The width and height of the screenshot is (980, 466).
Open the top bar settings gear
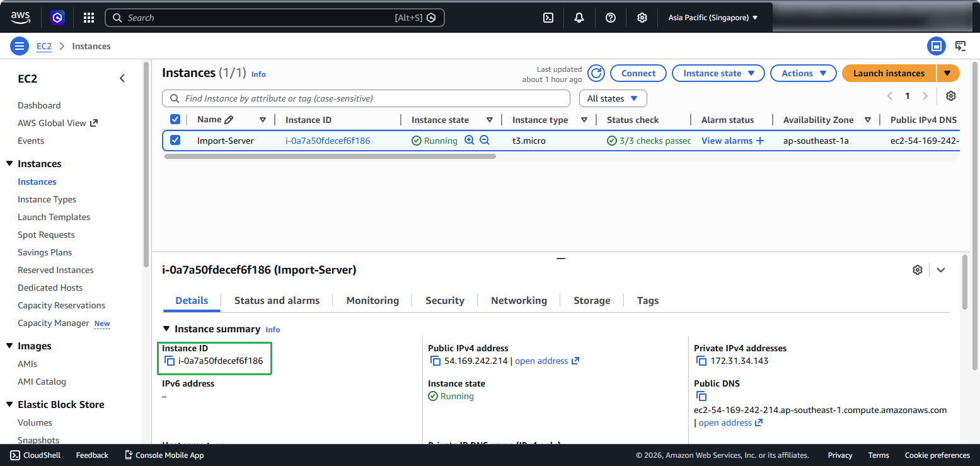click(x=642, y=18)
